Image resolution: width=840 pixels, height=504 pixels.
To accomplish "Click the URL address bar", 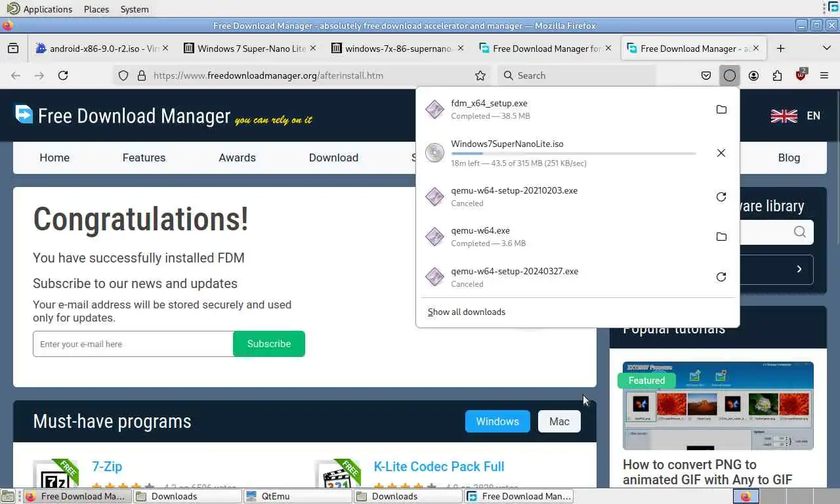I will [302, 75].
